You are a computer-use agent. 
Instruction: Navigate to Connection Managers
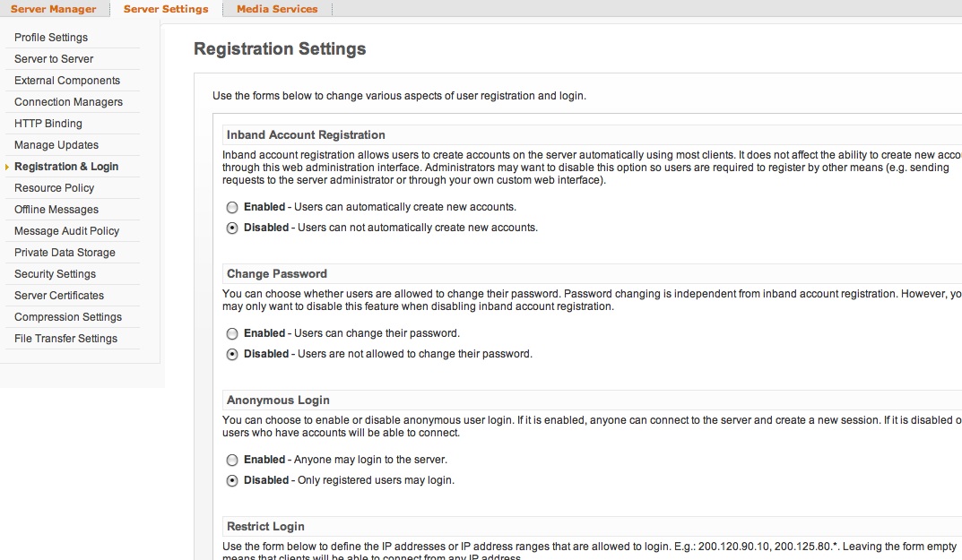point(68,102)
